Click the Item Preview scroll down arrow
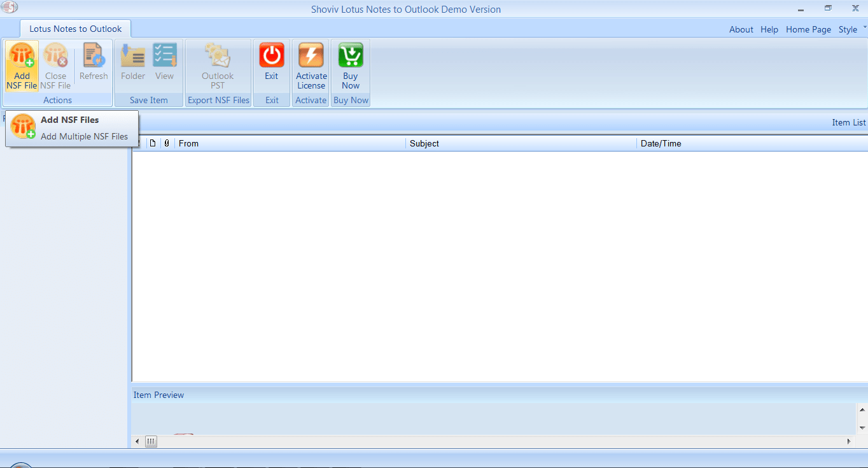This screenshot has width=868, height=468. pyautogui.click(x=862, y=428)
